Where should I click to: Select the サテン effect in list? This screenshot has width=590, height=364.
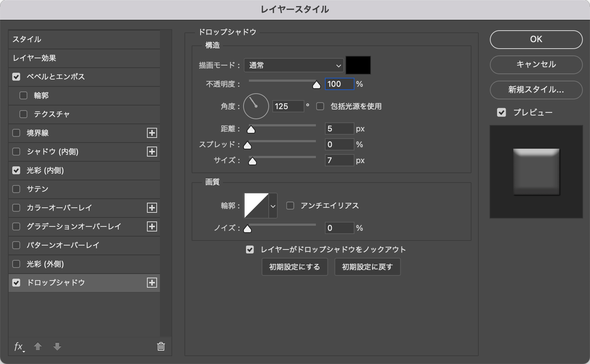click(x=37, y=189)
